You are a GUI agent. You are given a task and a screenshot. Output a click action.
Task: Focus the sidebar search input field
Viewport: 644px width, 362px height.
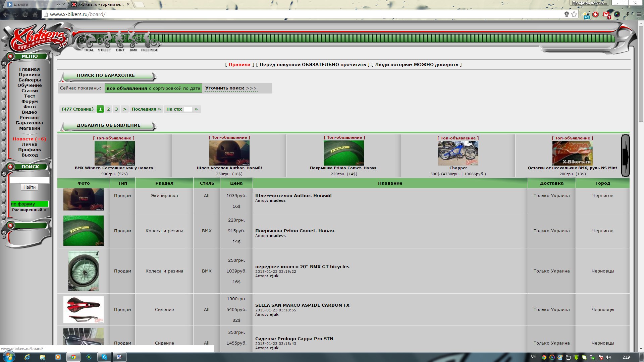tap(30, 180)
